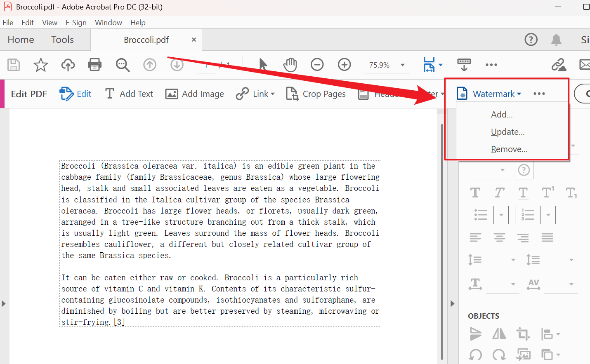Open the Help question mark icon in the tab bar
Viewport: 590px width, 364px height.
531,40
